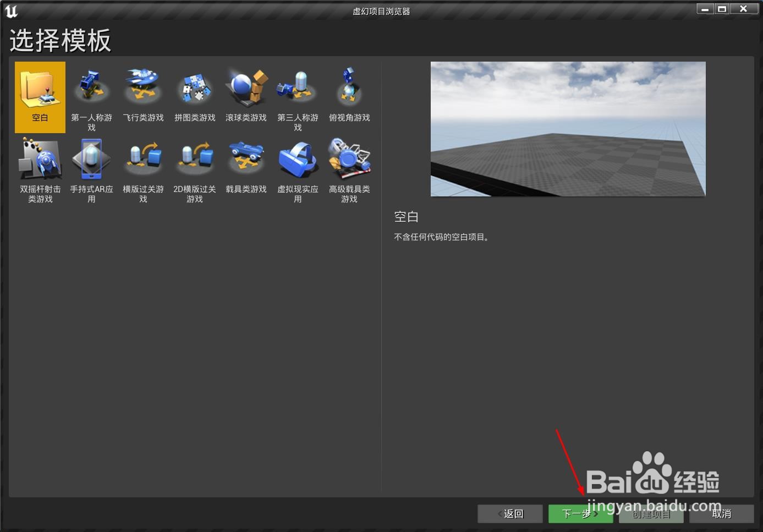Image resolution: width=763 pixels, height=532 pixels.
Task: Maximize the project browser window
Action: [x=722, y=9]
